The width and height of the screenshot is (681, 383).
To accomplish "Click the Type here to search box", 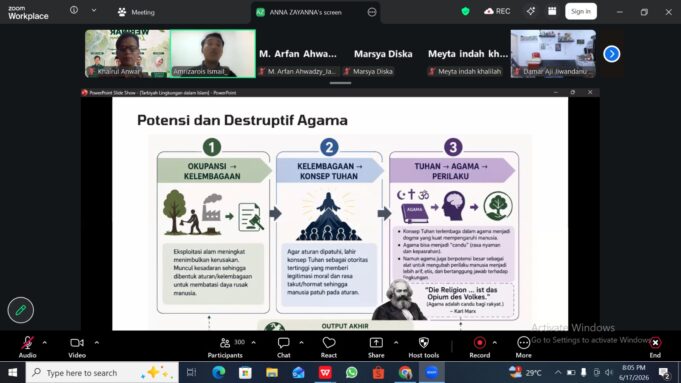I will tap(102, 373).
